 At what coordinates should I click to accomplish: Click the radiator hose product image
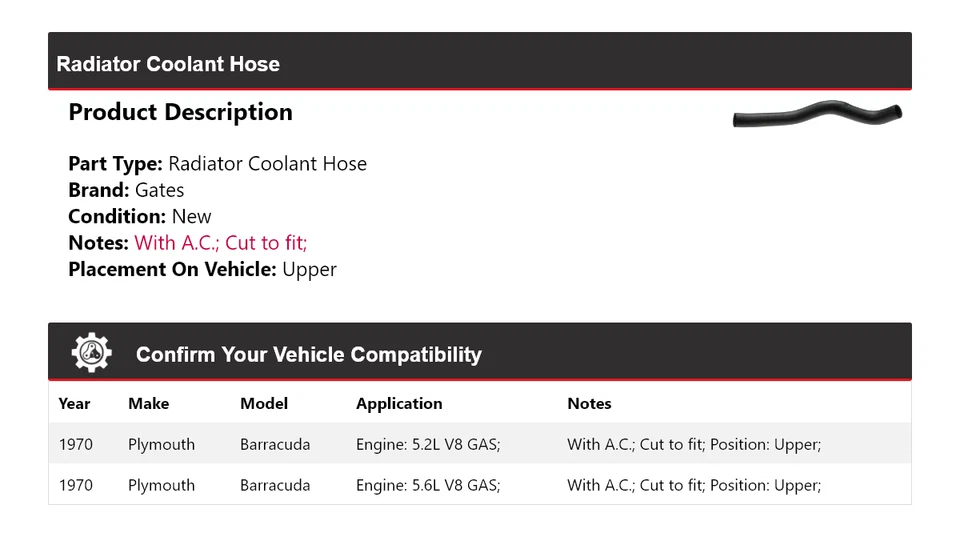817,114
